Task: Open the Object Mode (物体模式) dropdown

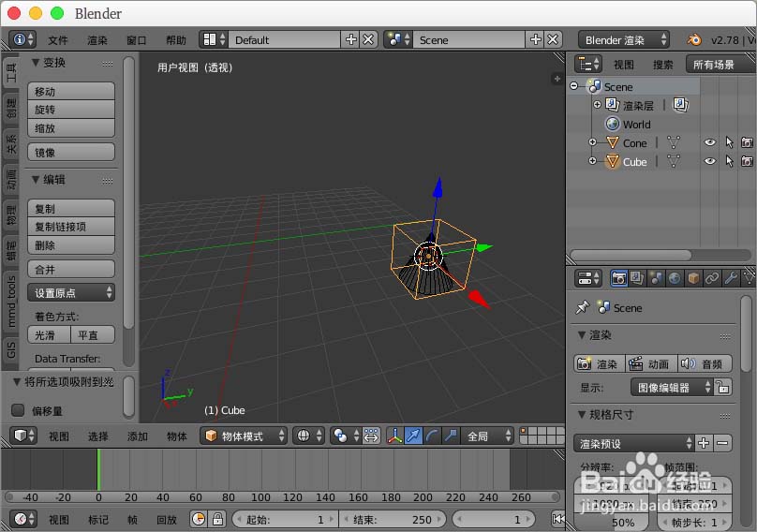Action: [x=244, y=436]
